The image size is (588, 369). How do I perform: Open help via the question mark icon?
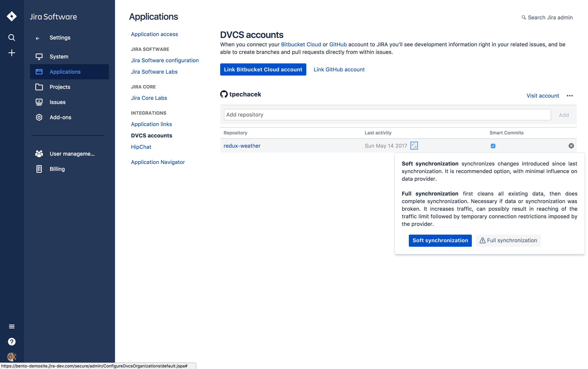click(x=11, y=342)
